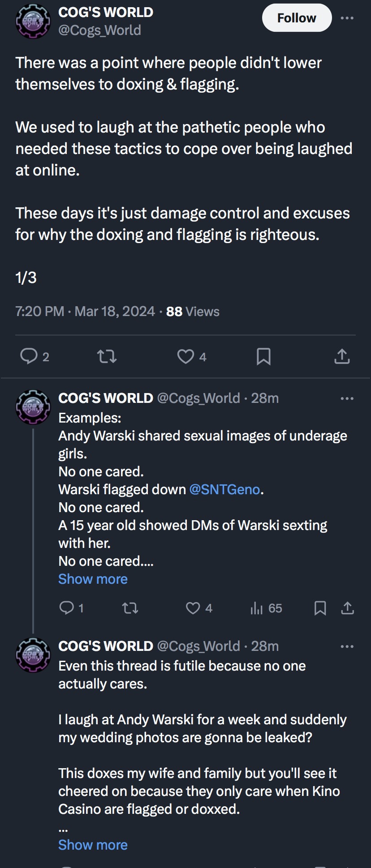Open more options on Examples reply
Viewport: 371px width, 868px height.
point(347,398)
